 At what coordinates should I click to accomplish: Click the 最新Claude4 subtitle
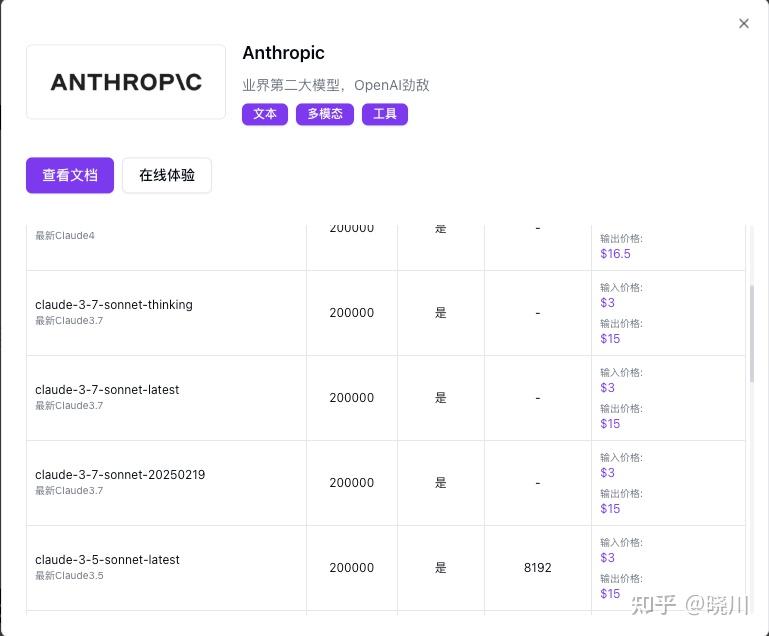pos(65,235)
